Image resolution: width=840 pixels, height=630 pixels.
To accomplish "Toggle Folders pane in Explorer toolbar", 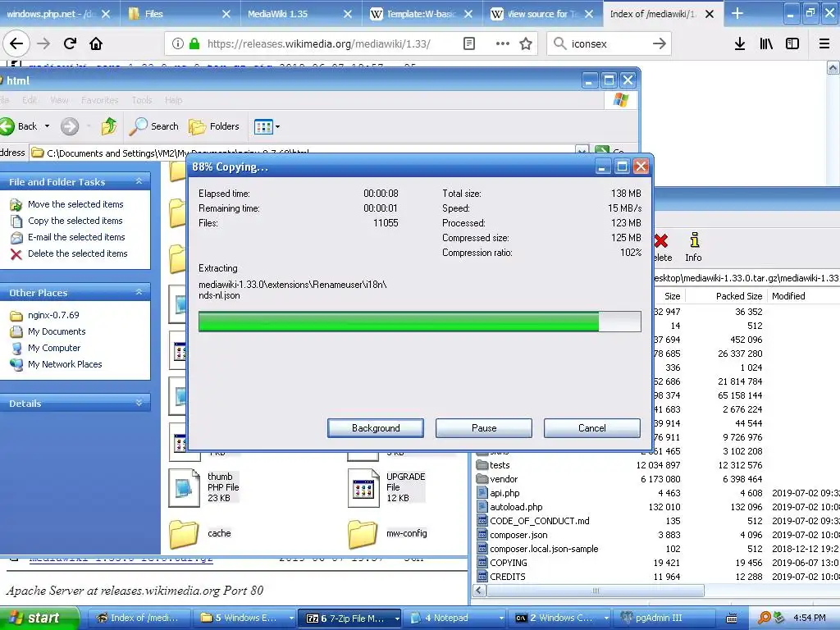I will (x=214, y=126).
